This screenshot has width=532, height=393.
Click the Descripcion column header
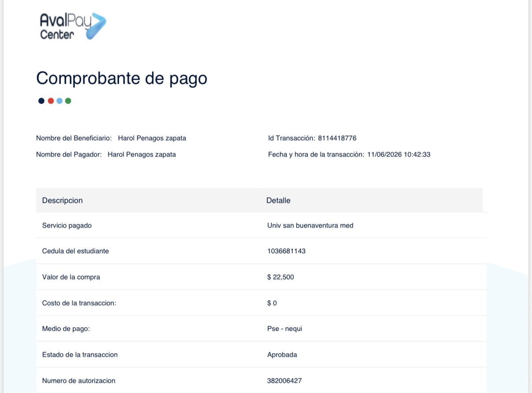[x=62, y=200]
